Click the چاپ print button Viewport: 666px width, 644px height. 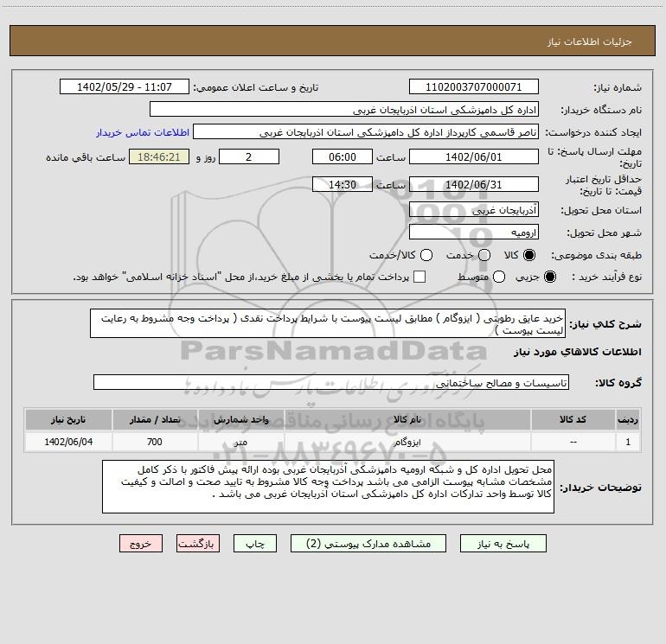(255, 544)
